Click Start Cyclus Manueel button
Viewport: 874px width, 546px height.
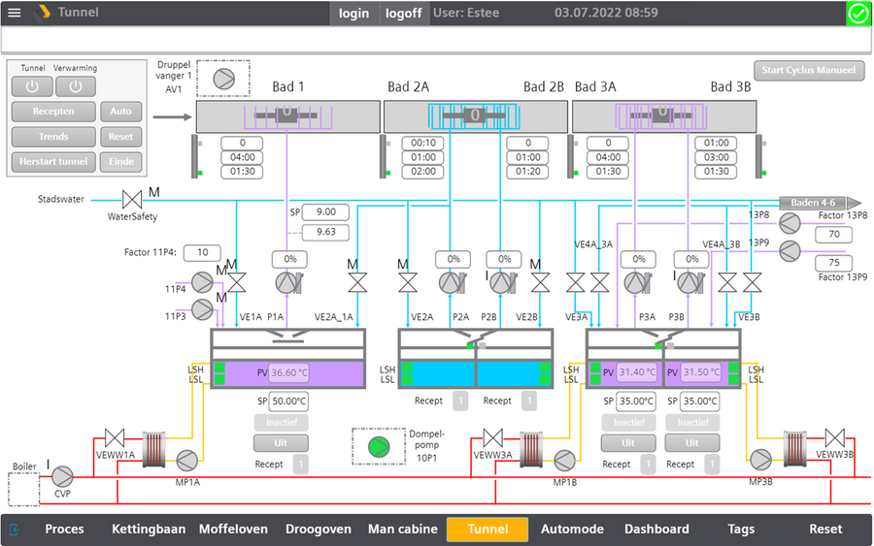(809, 70)
